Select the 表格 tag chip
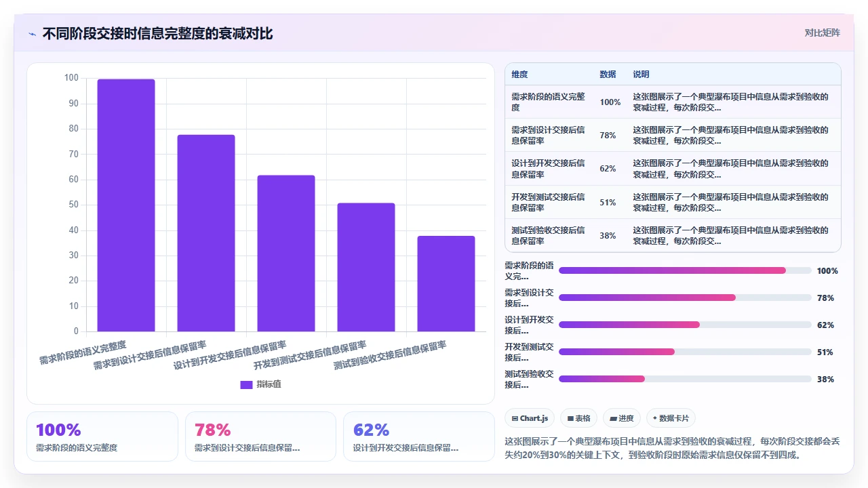Screen dimensions: 868x488 pyautogui.click(x=579, y=418)
